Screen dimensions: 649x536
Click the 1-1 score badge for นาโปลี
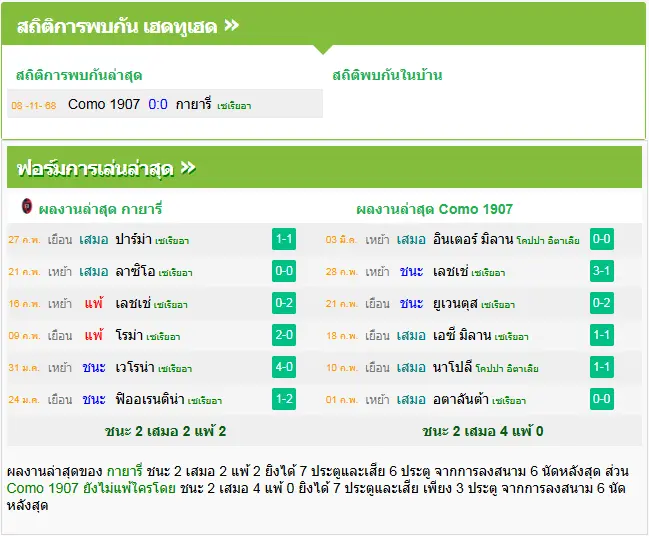pyautogui.click(x=602, y=367)
